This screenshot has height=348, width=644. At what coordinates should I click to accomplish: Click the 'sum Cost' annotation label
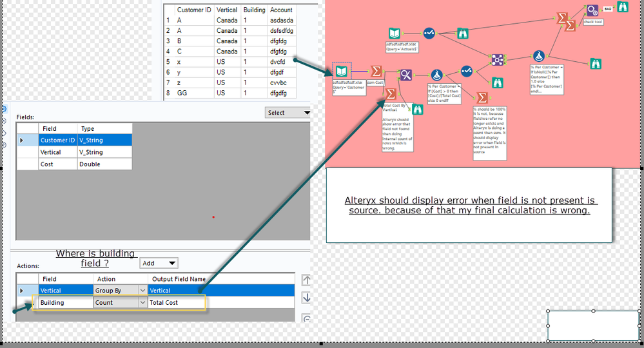pyautogui.click(x=375, y=82)
